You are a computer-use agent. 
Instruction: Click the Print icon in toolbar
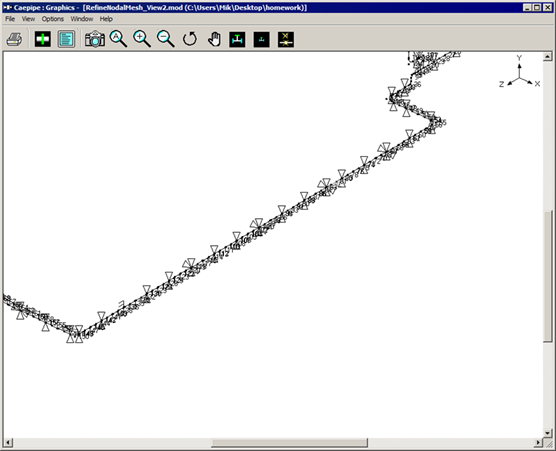point(15,39)
